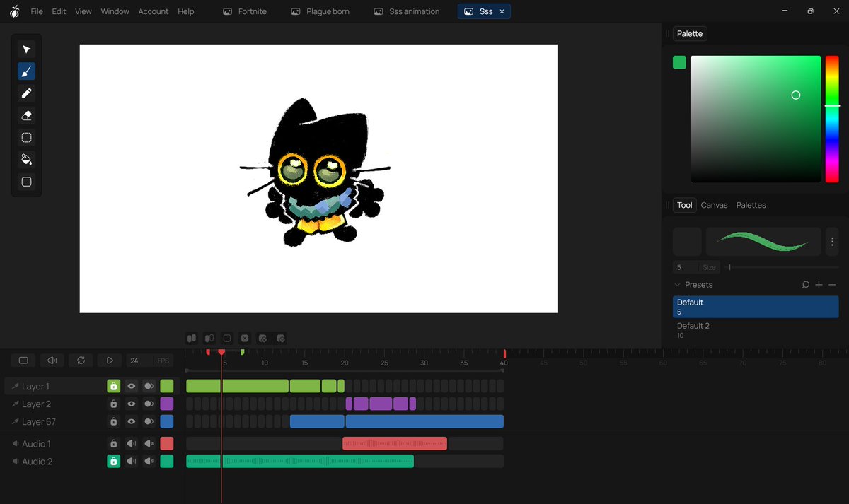Switch to the Sss animation tab
This screenshot has height=504, width=849.
point(406,11)
